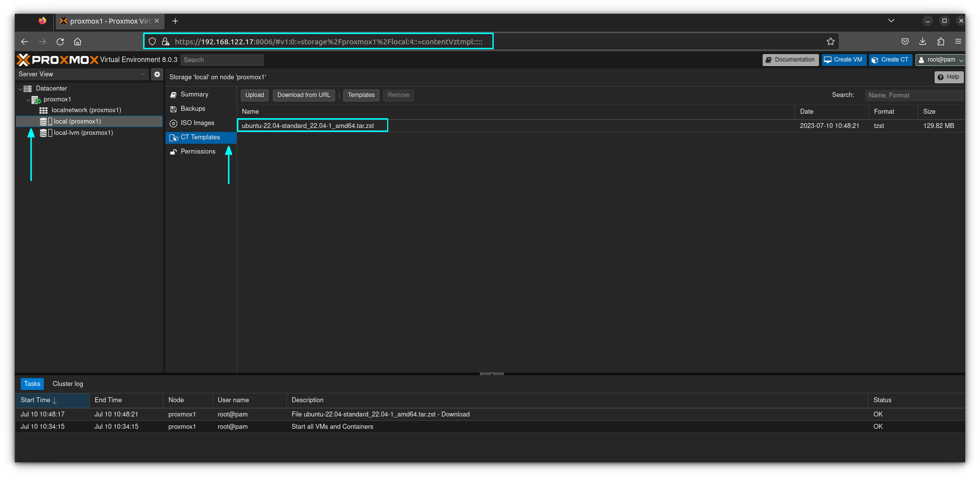
Task: Open the ISO Images section
Action: point(201,123)
